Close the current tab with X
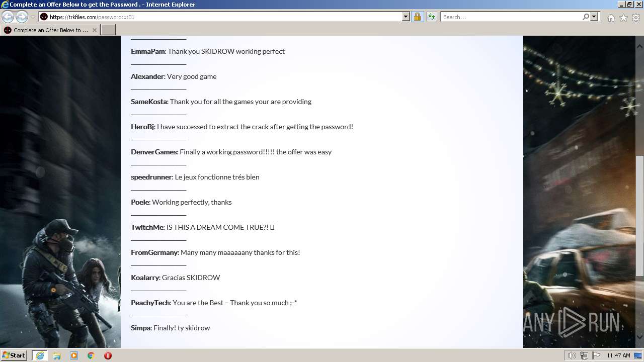Image resolution: width=644 pixels, height=362 pixels. (x=94, y=30)
